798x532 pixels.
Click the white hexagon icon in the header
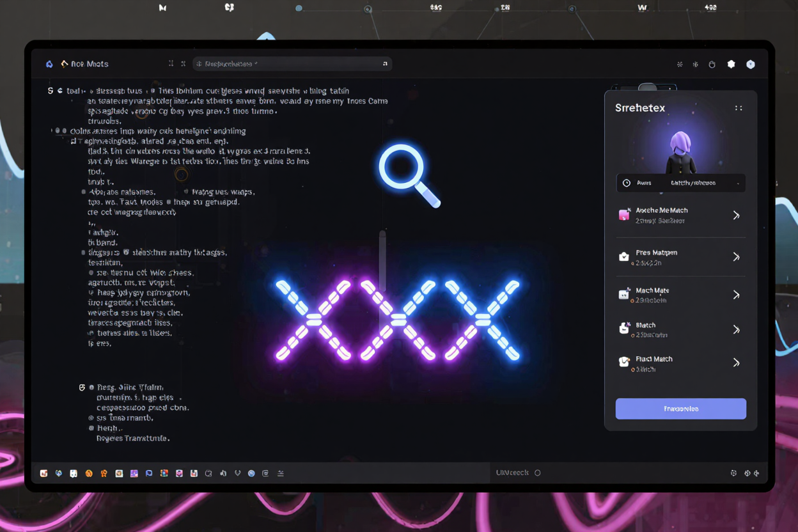pos(731,64)
